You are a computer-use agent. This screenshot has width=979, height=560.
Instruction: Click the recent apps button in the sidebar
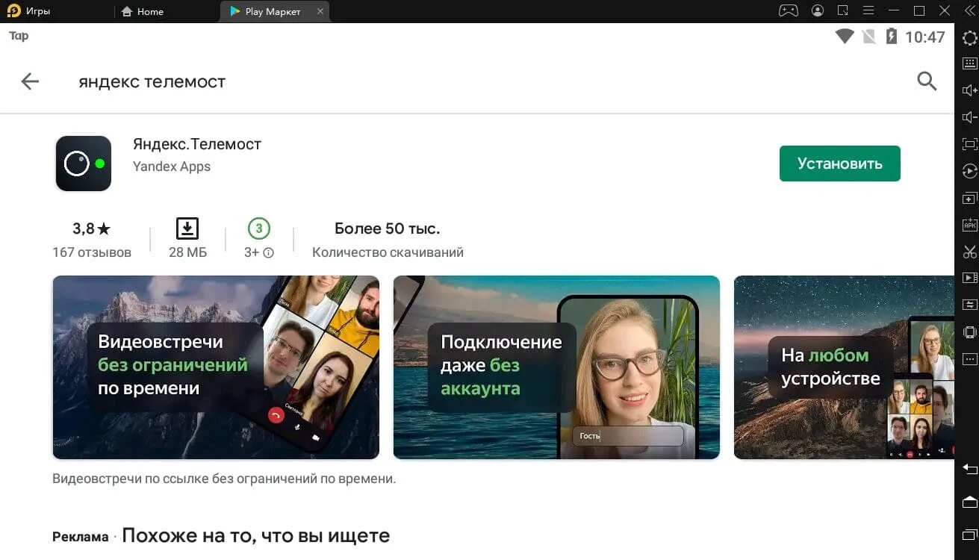click(x=969, y=534)
